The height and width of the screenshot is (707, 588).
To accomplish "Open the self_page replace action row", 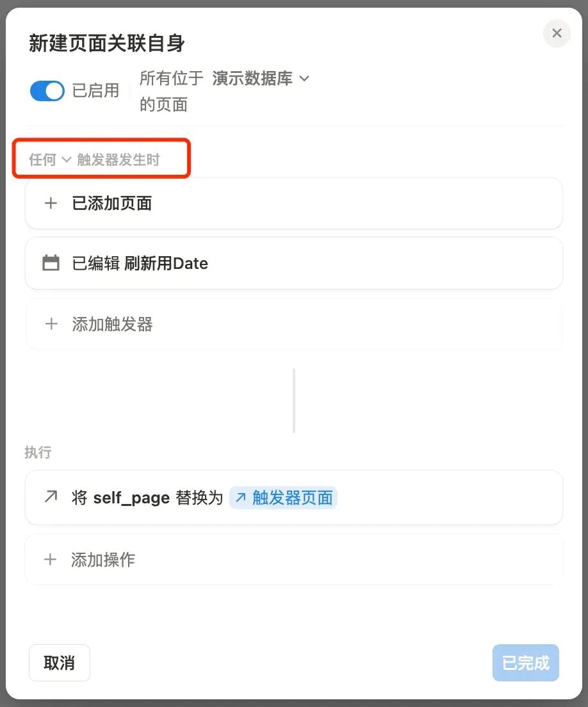I will click(x=293, y=498).
